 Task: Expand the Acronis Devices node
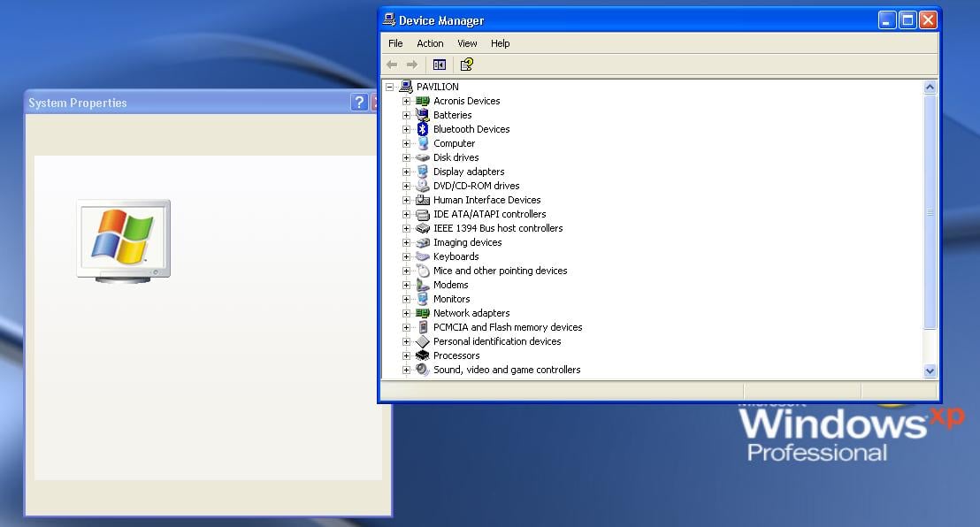click(x=406, y=102)
